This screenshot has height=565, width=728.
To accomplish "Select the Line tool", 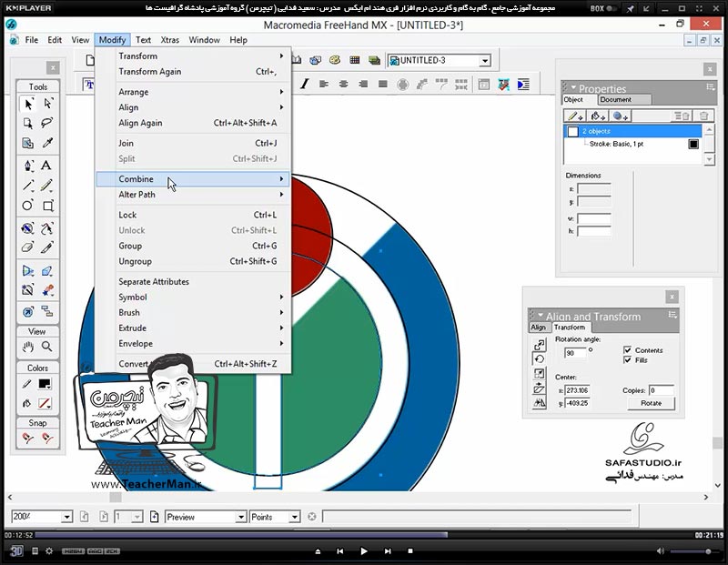I will click(28, 186).
